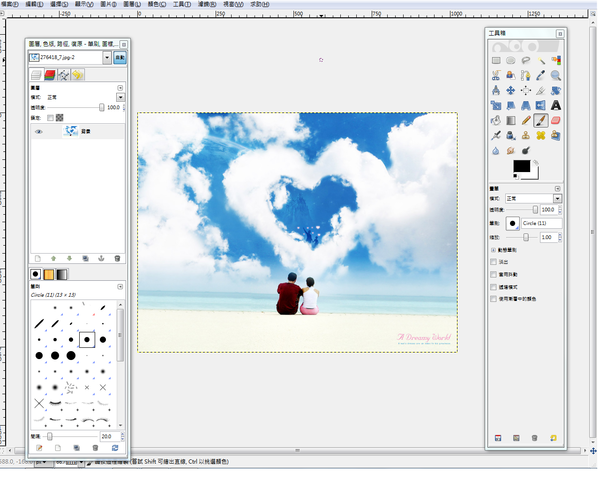Switch to the Channels tab

click(50, 75)
